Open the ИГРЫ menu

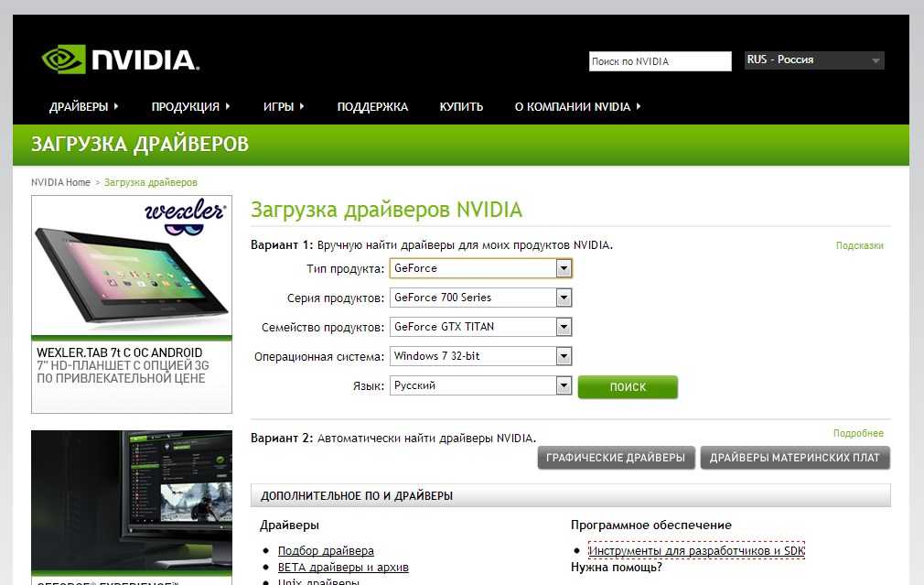pos(284,107)
